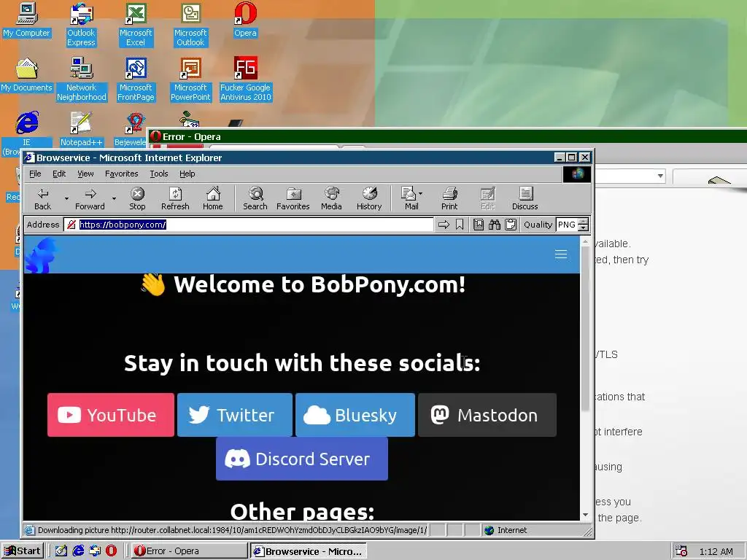
Task: Open the Favorites menu
Action: click(x=122, y=174)
